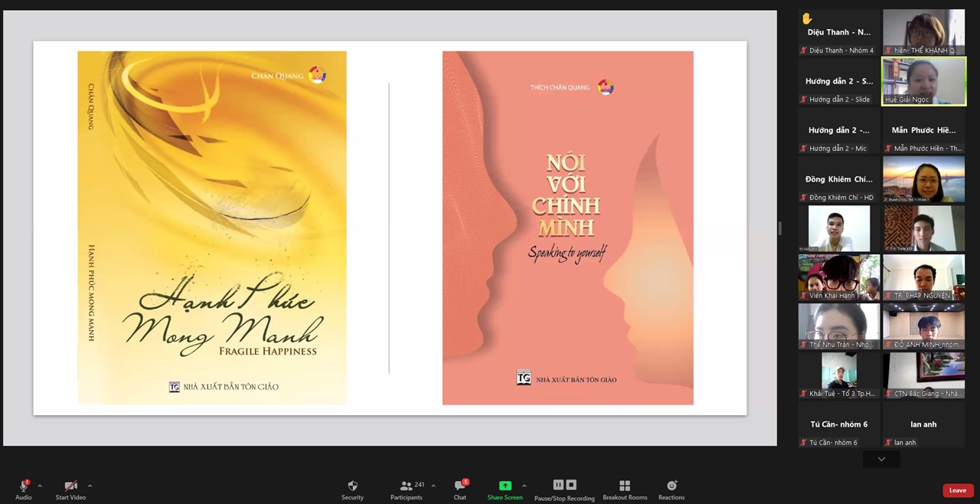Click muted mic icon on ĐỖ ANH MINH
The width and height of the screenshot is (980, 504).
click(x=889, y=345)
